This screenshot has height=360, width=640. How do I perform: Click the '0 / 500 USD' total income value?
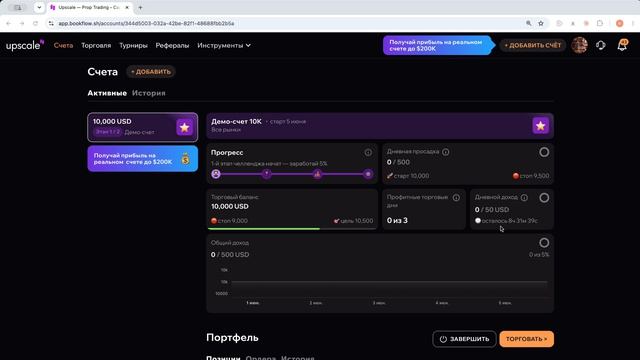tap(230, 255)
